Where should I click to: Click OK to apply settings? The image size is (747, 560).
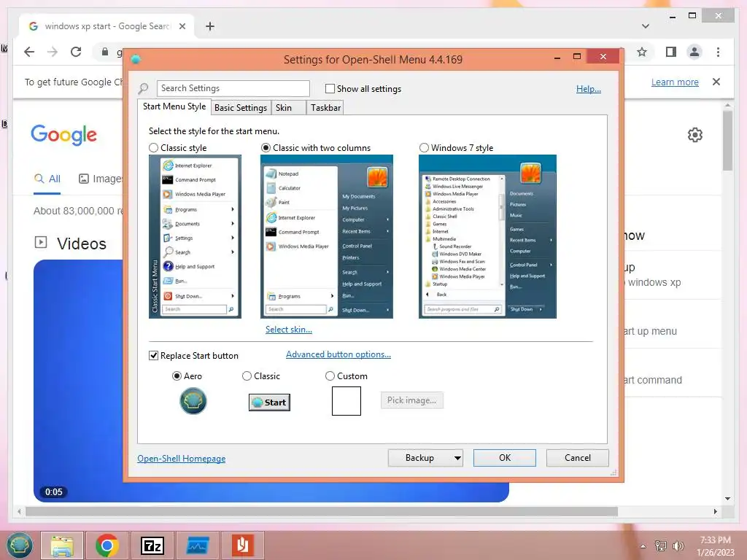click(505, 458)
